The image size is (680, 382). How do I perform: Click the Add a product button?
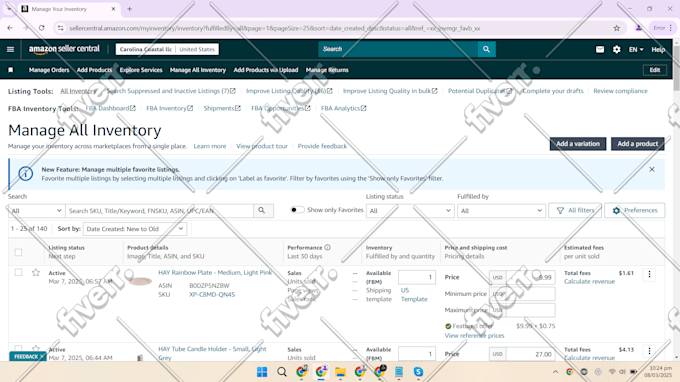coord(638,144)
